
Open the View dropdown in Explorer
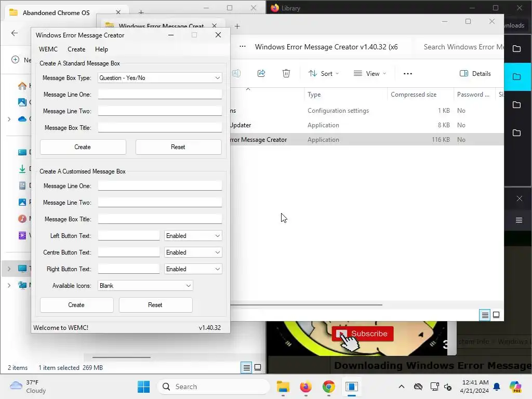pyautogui.click(x=370, y=74)
